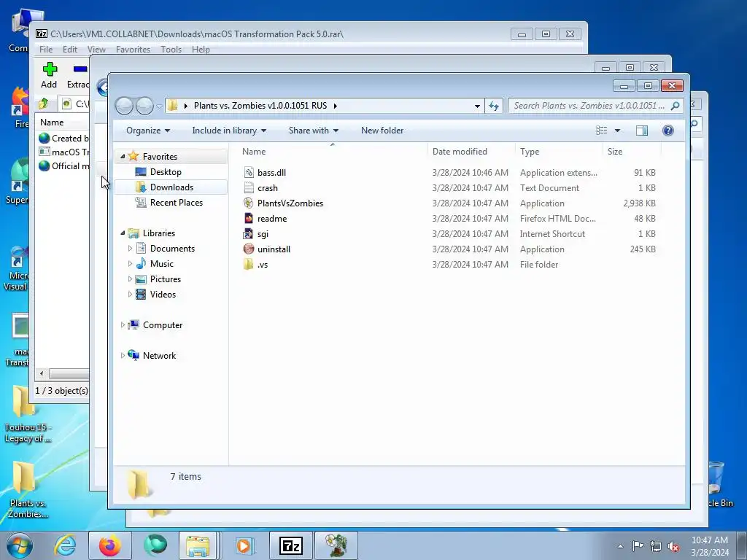Screen dimensions: 747x560
Task: Open bass.dll file icon
Action: tap(249, 173)
